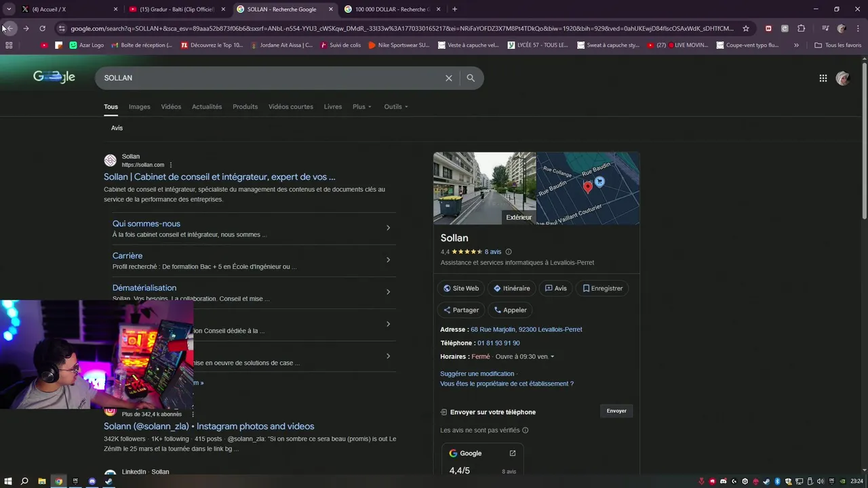Select the Images search tab

click(140, 107)
